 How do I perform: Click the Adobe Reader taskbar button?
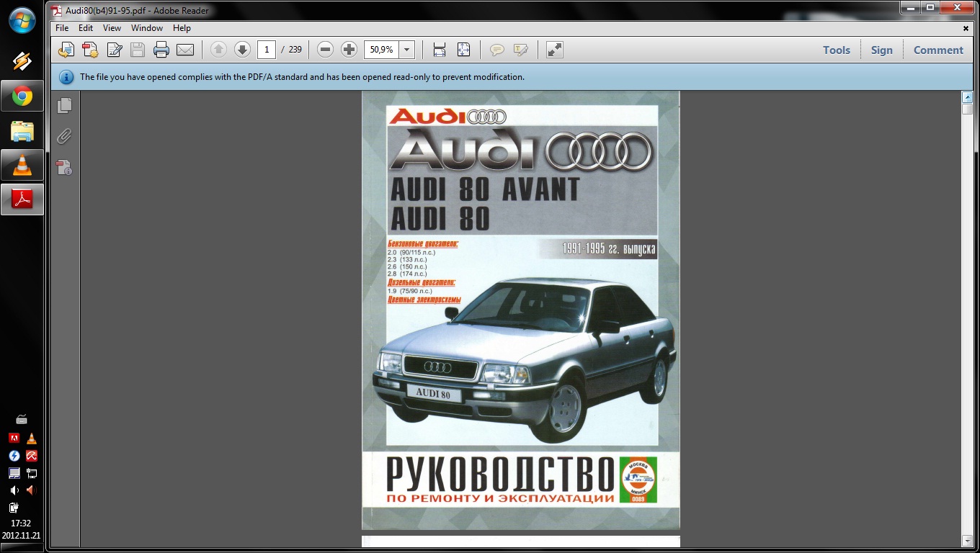[22, 199]
